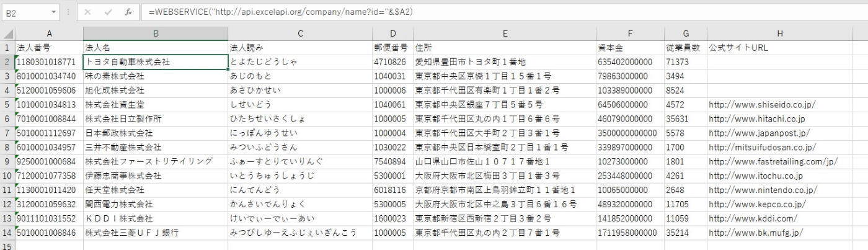Select reading cell にんてんどう
Screen dimensions: 868x250
299,190
